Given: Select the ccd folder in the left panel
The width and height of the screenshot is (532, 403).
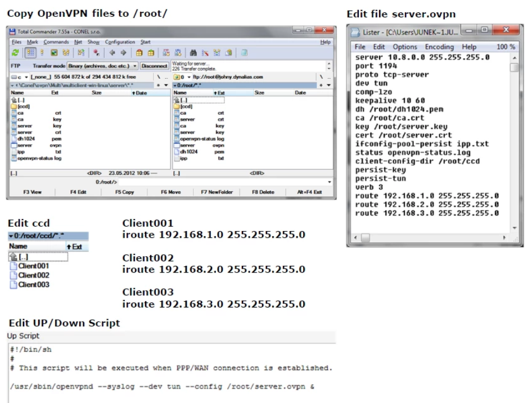Looking at the screenshot, I should 23,106.
